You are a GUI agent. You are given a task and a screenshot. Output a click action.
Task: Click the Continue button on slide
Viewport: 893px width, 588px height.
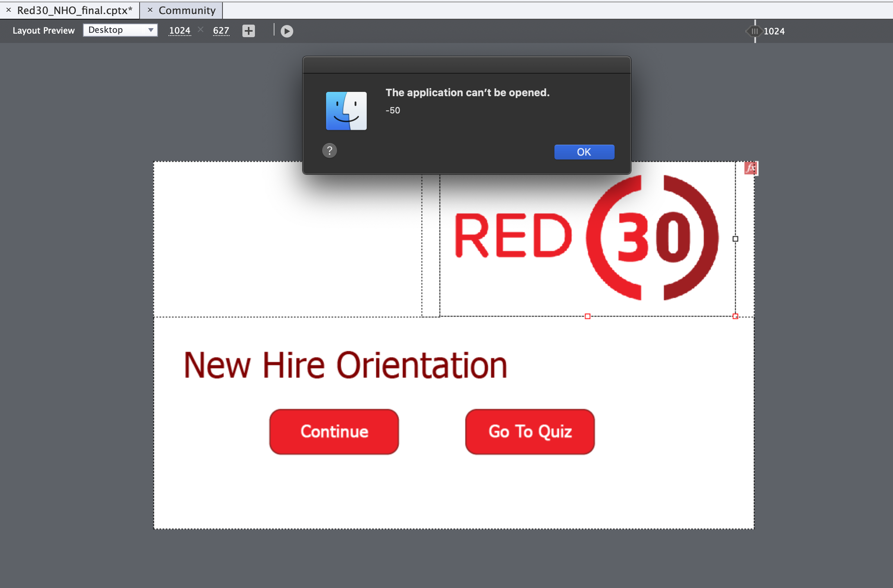click(334, 432)
